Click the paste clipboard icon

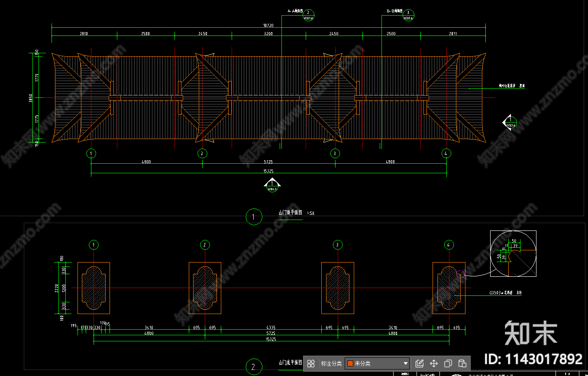(462, 363)
